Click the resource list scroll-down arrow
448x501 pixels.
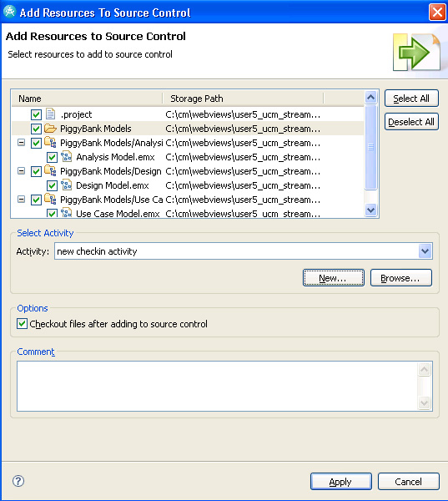370,210
